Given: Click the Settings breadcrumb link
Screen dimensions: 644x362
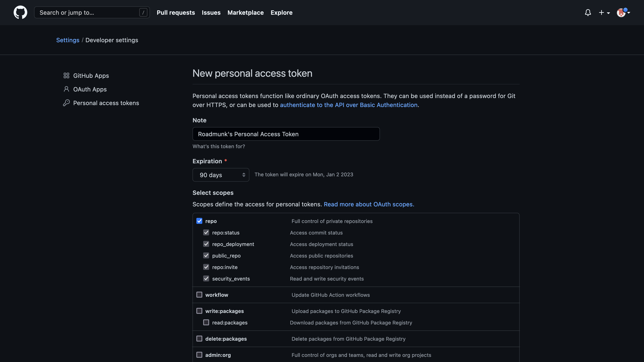Looking at the screenshot, I should pyautogui.click(x=68, y=40).
